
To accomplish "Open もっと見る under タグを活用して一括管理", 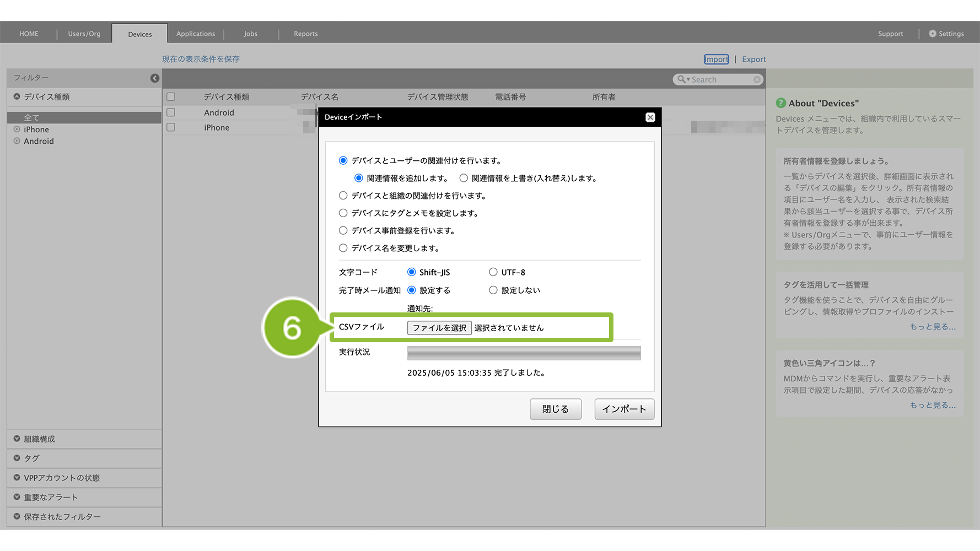I will pos(933,327).
